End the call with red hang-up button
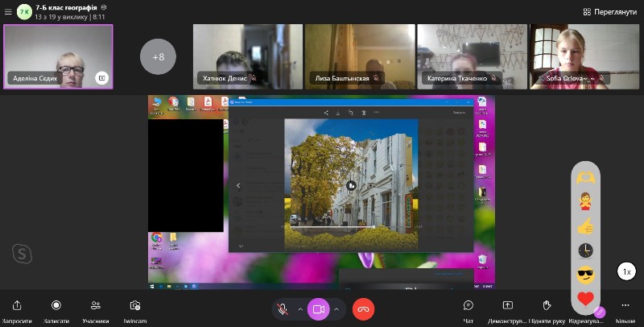 coord(364,308)
